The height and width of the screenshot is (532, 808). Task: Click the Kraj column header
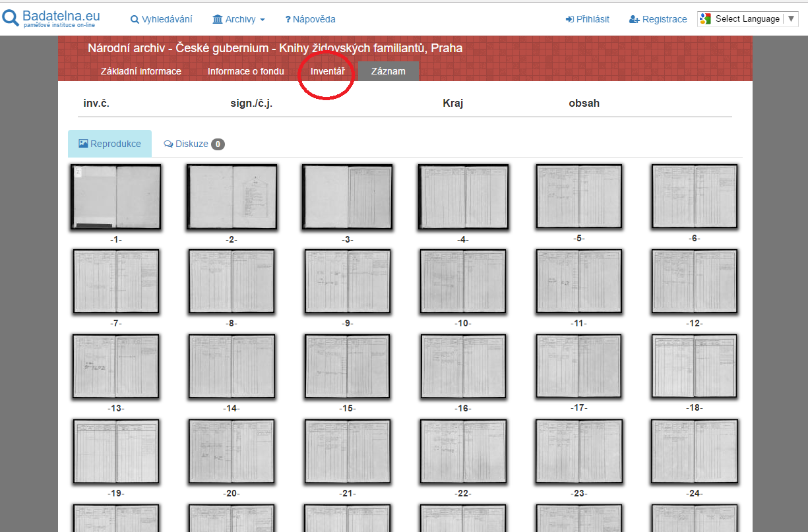(x=453, y=103)
